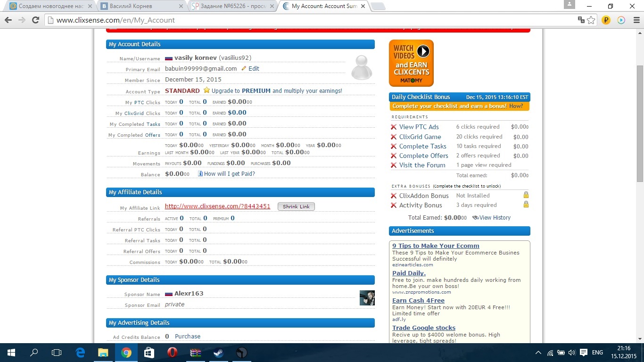Screen dimensions: 644x362
Task: Click the browser Forward arrow
Action: click(22, 20)
